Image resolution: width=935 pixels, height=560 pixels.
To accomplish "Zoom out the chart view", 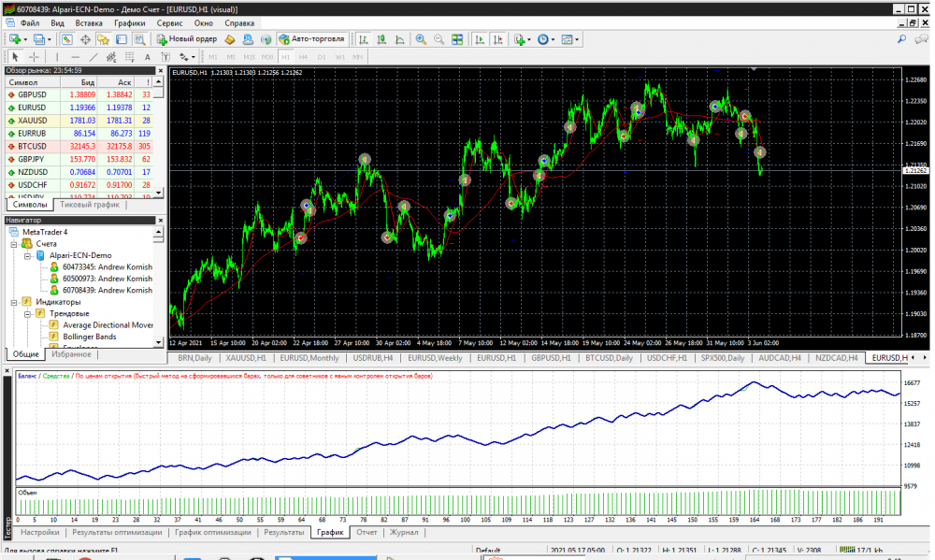I will point(439,39).
